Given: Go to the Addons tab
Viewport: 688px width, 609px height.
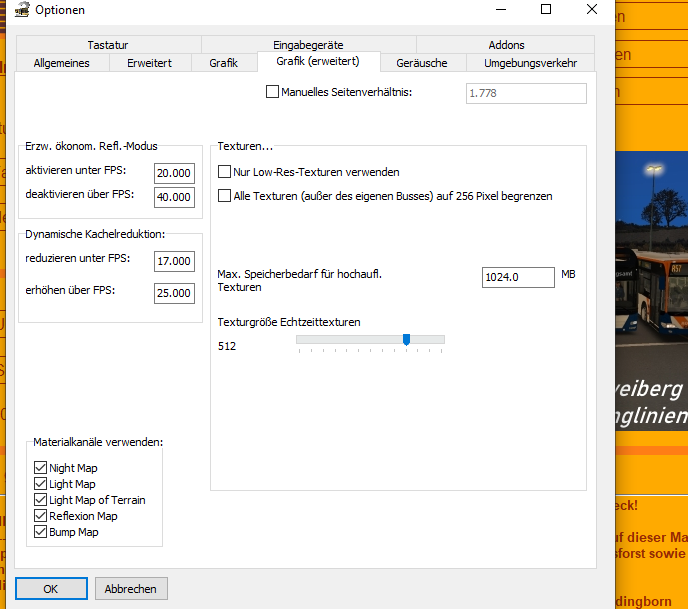Looking at the screenshot, I should pos(506,45).
